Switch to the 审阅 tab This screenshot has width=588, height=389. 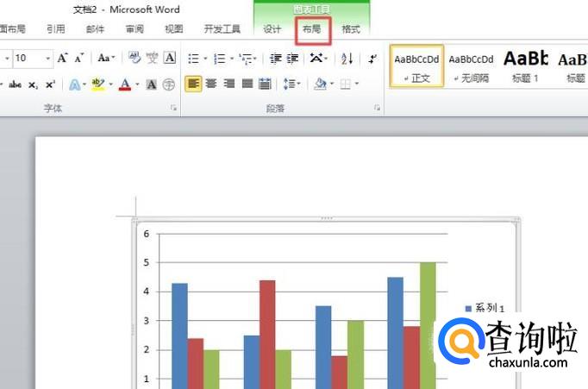[134, 28]
